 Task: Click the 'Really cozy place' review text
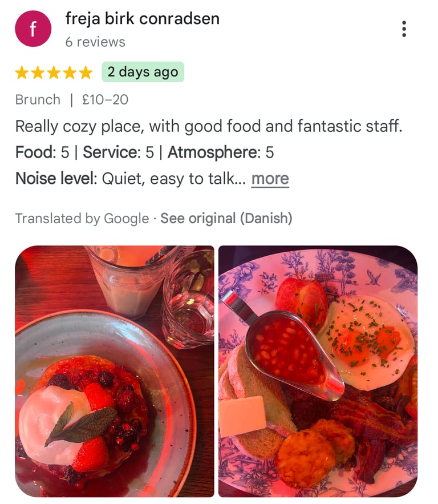click(209, 126)
